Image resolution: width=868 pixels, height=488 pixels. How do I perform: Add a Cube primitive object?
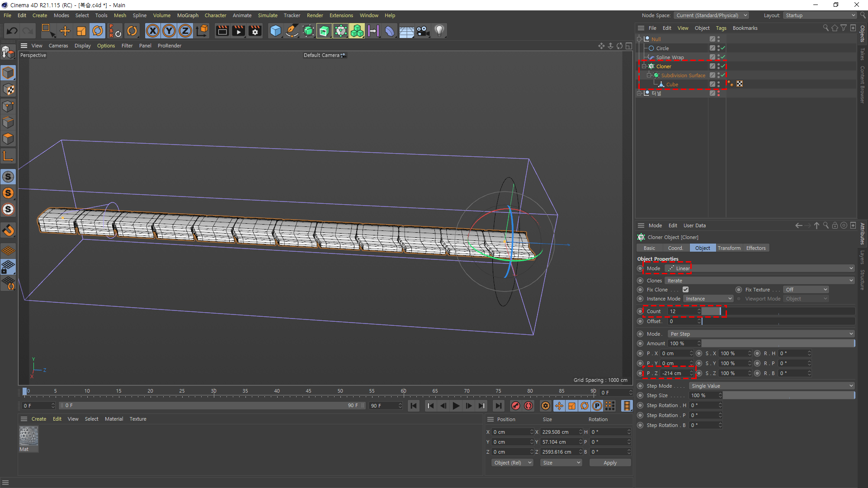tap(275, 31)
